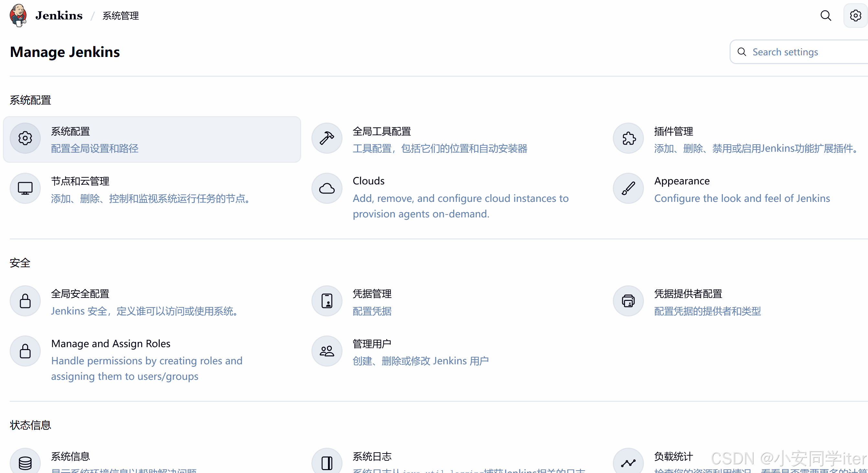Screen dimensions: 868x473
Task: Open Manage and Assign Roles
Action: 111,344
